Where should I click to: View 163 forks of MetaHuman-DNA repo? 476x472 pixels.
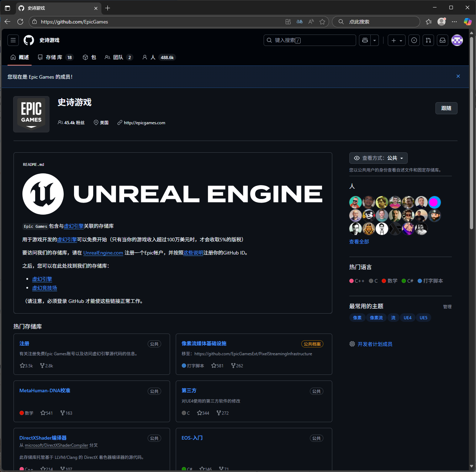[x=66, y=413]
